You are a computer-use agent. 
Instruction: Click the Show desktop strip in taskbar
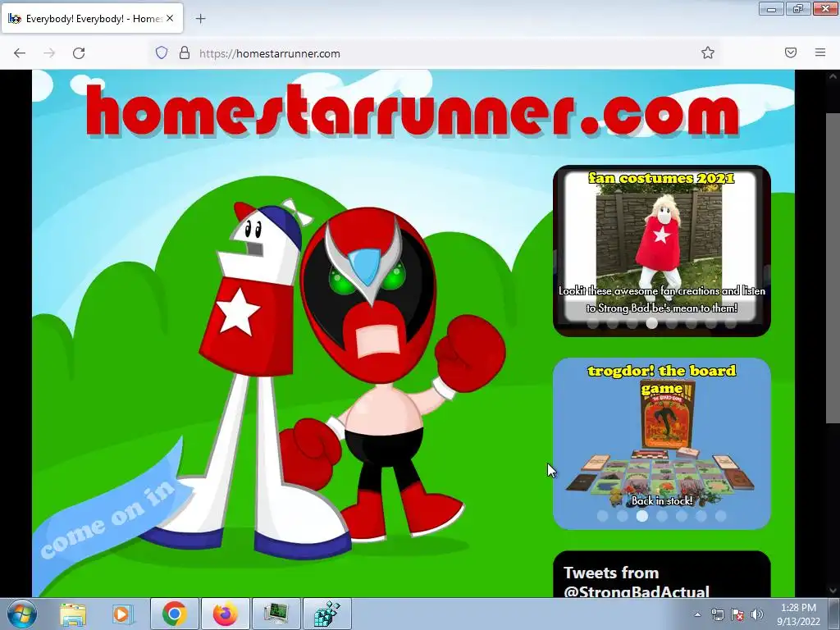(834, 614)
